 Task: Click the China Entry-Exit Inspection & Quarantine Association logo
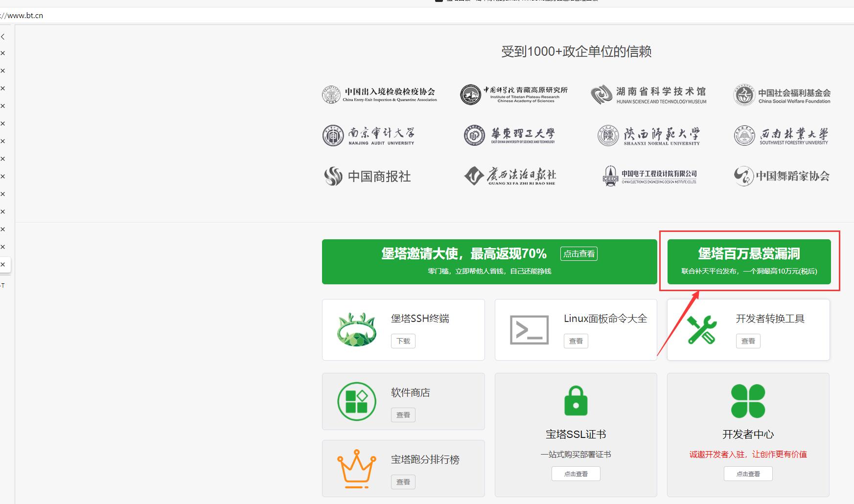(379, 94)
